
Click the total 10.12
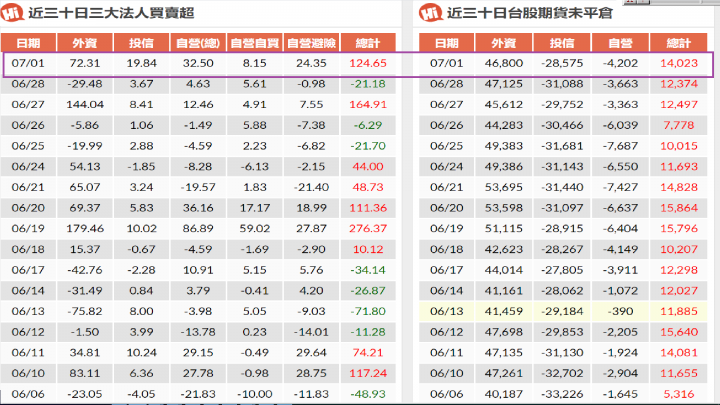click(368, 249)
